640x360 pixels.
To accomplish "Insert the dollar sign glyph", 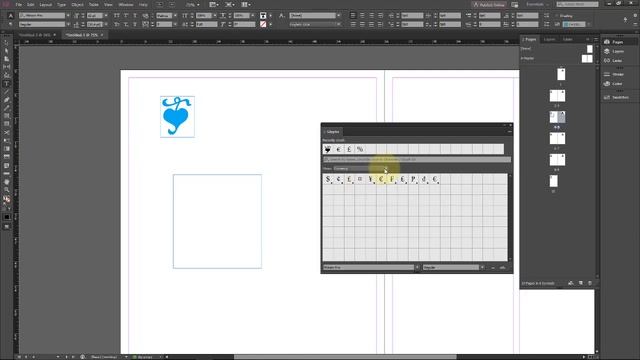I will click(328, 179).
